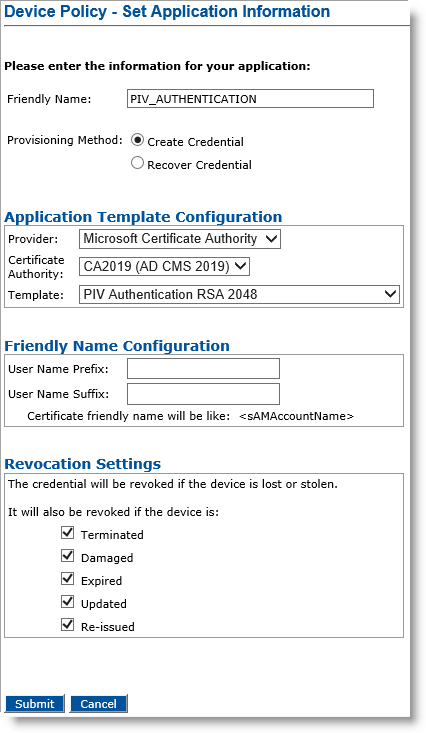The height and width of the screenshot is (733, 426).
Task: Toggle the Updated checkbox
Action: tap(68, 602)
